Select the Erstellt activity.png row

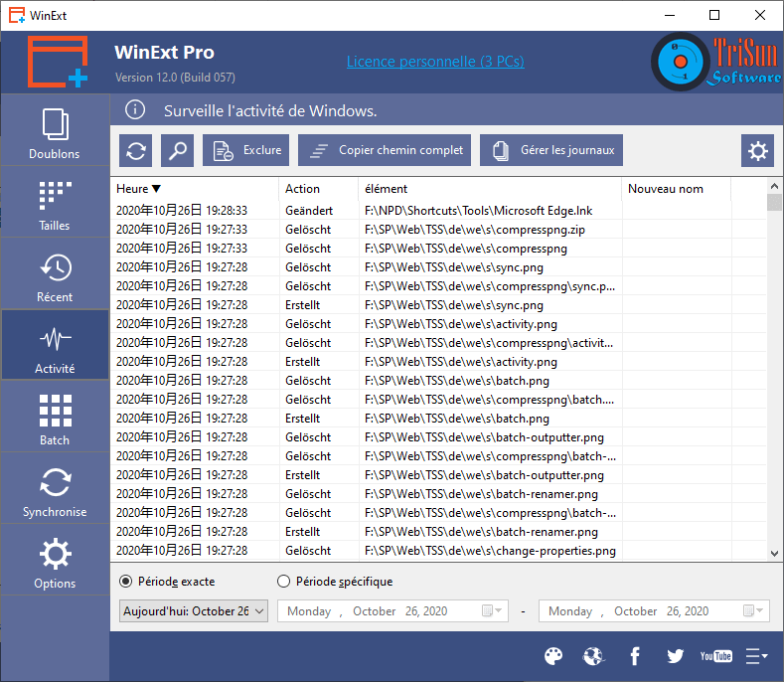point(438,362)
